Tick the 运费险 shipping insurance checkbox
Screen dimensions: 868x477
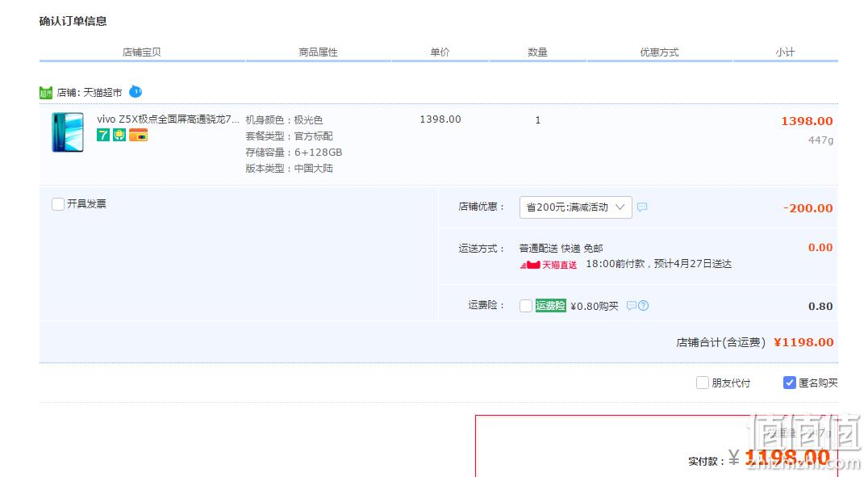coord(526,306)
